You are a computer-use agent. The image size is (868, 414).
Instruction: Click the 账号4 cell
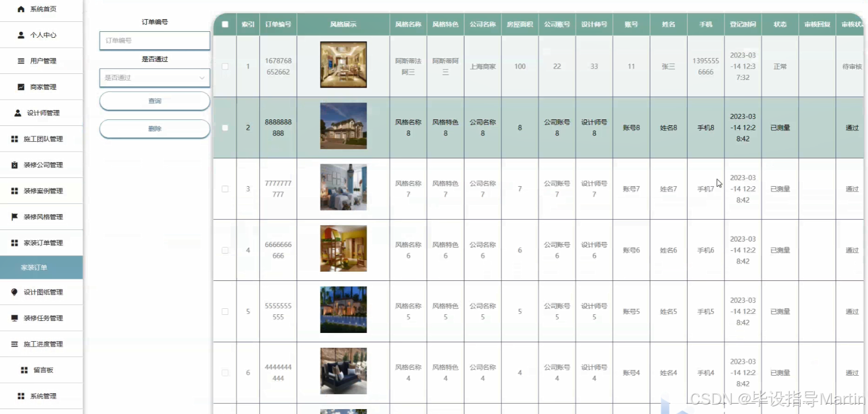click(631, 373)
